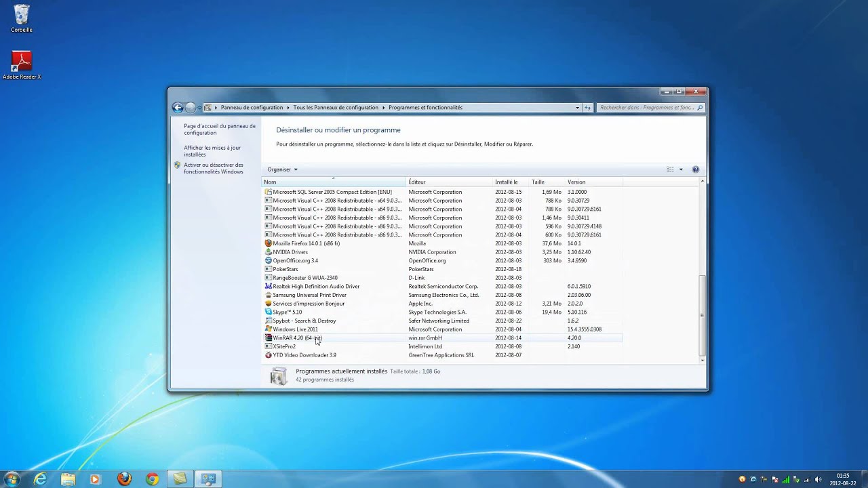Click the volume speaker tray icon
The image size is (868, 488).
[818, 479]
